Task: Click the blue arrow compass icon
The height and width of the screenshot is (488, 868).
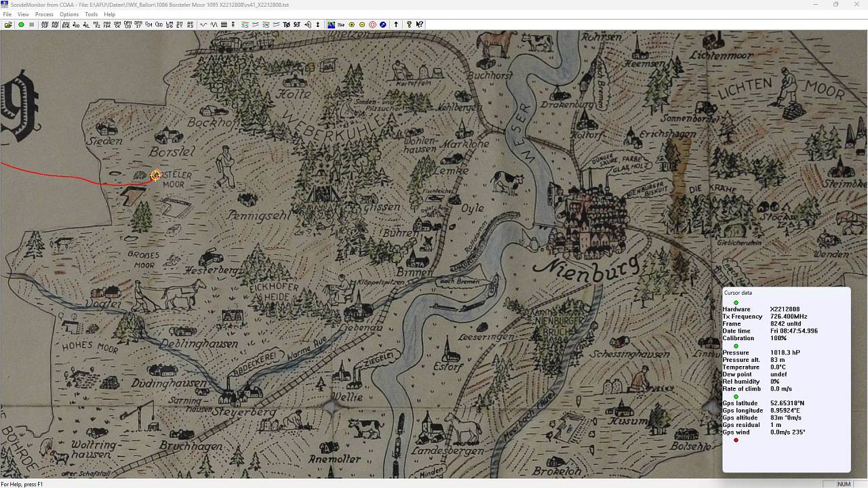Action: [383, 24]
